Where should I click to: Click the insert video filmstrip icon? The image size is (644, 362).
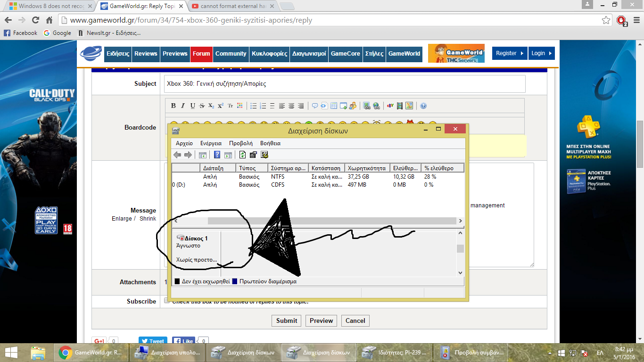coord(400,106)
